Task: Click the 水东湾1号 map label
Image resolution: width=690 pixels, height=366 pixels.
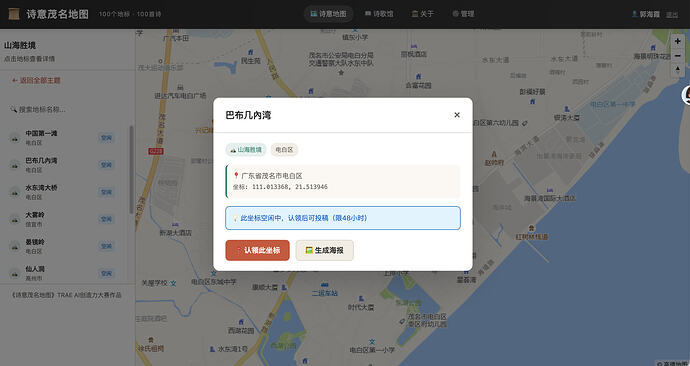Action: 233,349
